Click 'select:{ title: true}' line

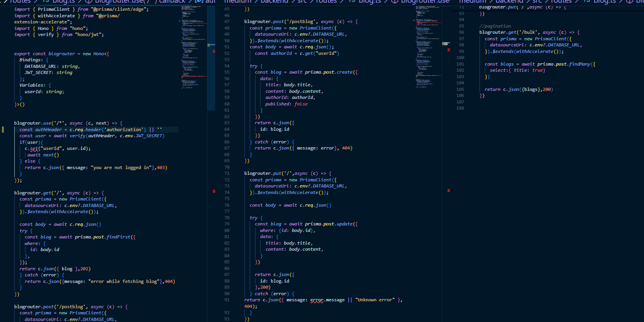pyautogui.click(x=517, y=70)
